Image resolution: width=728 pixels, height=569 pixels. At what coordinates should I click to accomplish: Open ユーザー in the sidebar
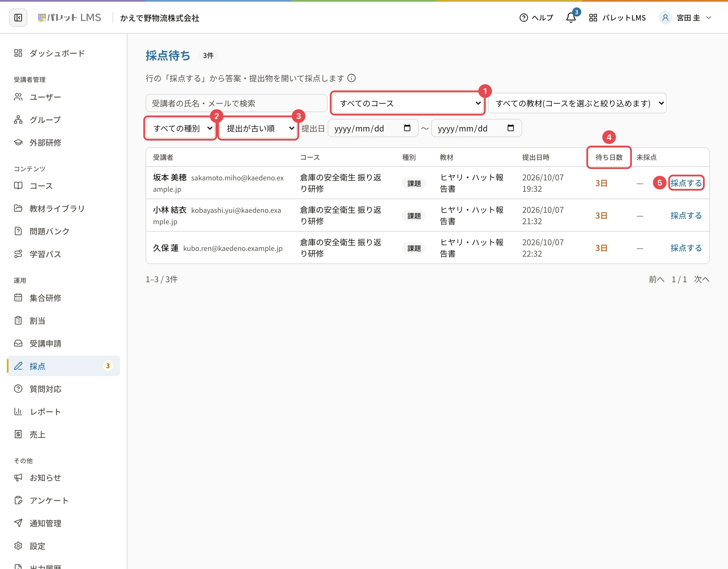(x=63, y=97)
